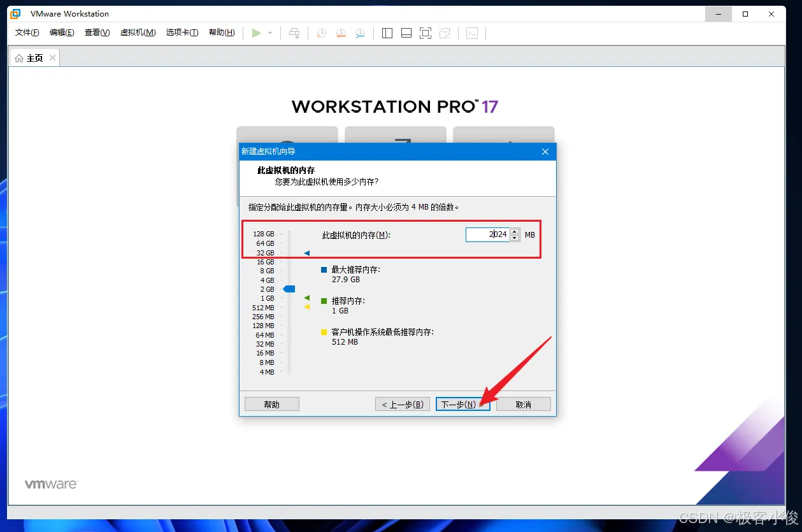Click the yellow minimum memory marker
Screen dimensions: 802x532
tap(306, 306)
